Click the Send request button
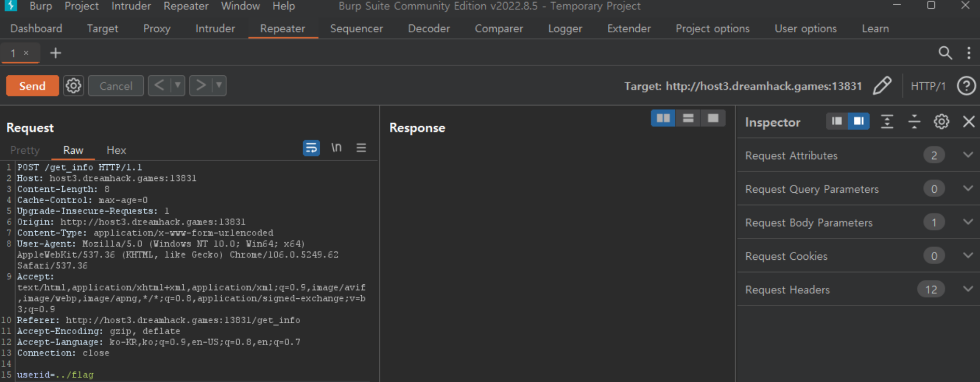This screenshot has width=980, height=382. (32, 86)
